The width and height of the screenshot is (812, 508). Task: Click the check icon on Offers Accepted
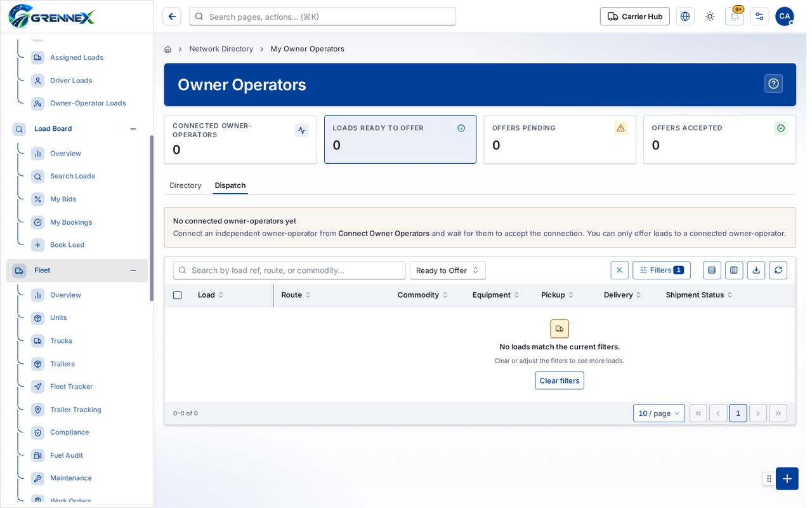coord(781,128)
